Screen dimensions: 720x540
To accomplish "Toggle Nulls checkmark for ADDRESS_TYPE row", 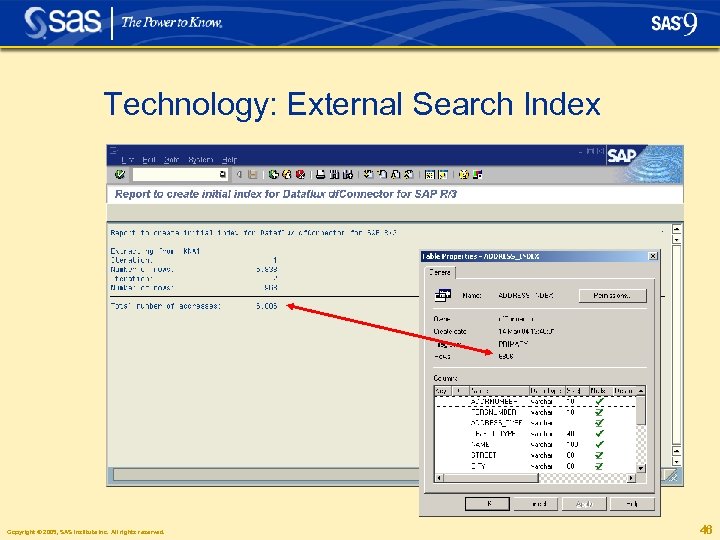I will click(599, 423).
